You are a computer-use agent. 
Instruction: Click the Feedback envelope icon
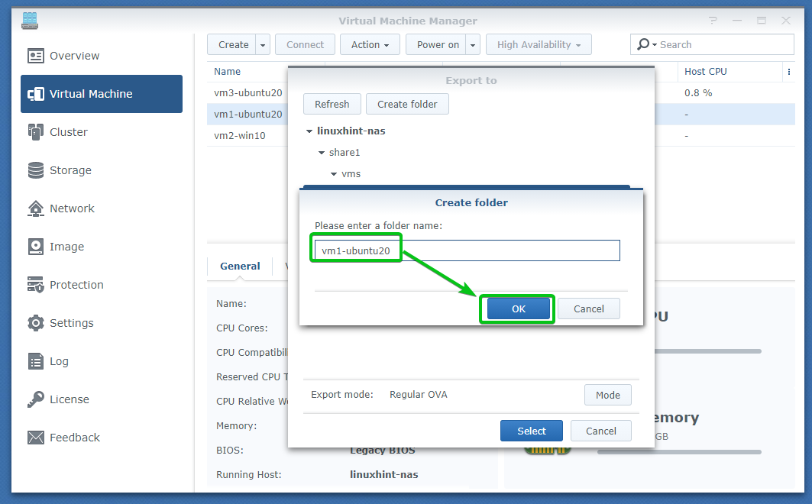coord(36,438)
